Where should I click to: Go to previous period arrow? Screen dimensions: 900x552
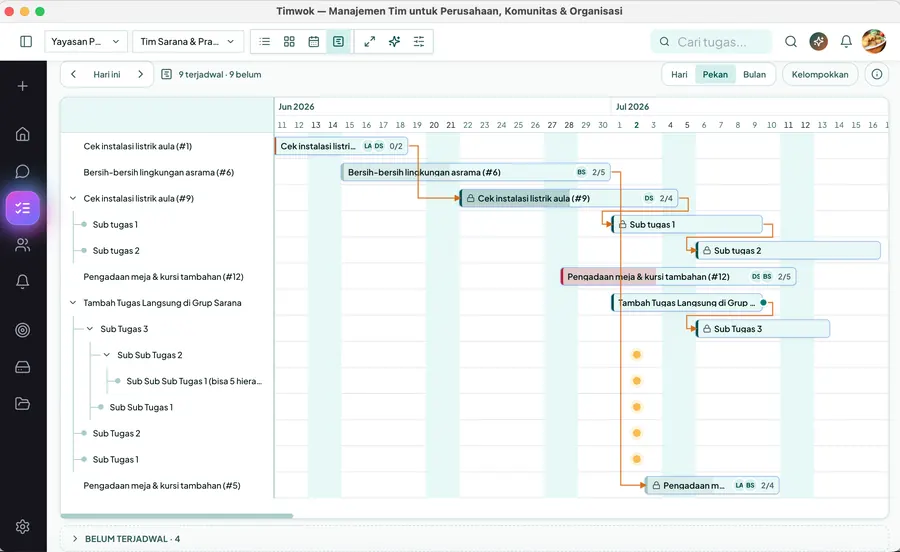73,74
